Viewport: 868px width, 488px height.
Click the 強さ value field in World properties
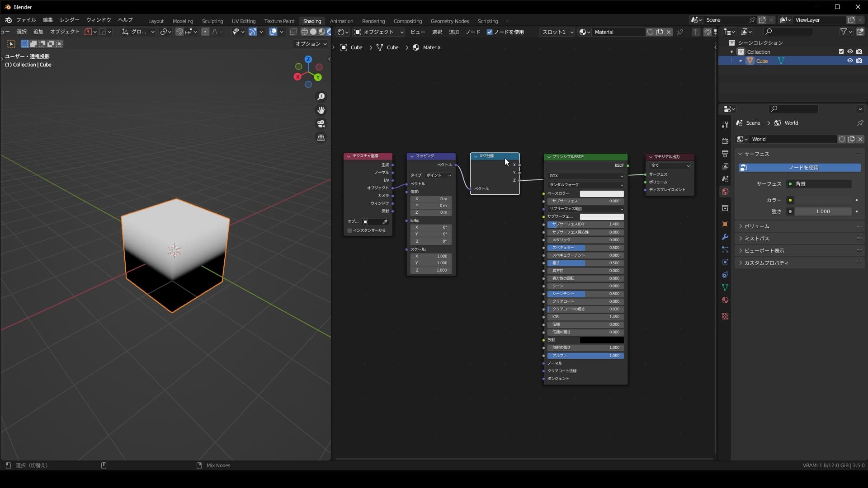pyautogui.click(x=822, y=211)
